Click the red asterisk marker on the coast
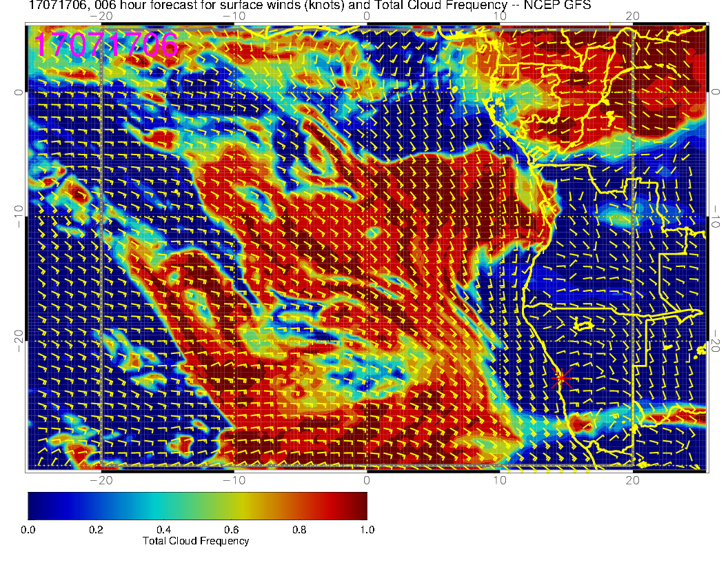This screenshot has width=728, height=563. pyautogui.click(x=561, y=378)
